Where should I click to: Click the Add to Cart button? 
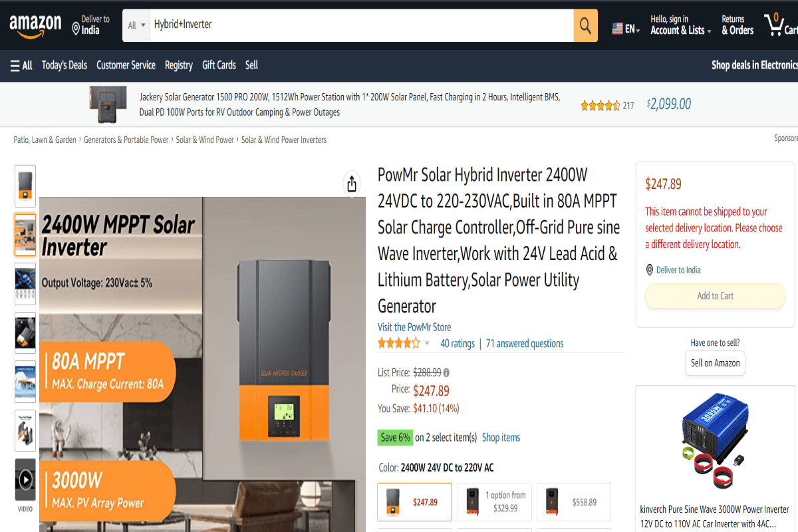click(715, 296)
